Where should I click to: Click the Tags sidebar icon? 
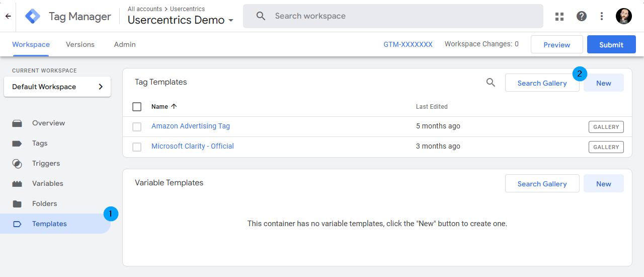coord(17,143)
